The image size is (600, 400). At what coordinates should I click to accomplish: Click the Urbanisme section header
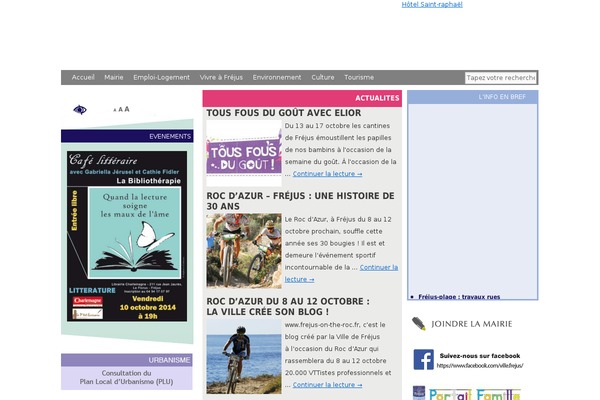click(127, 360)
